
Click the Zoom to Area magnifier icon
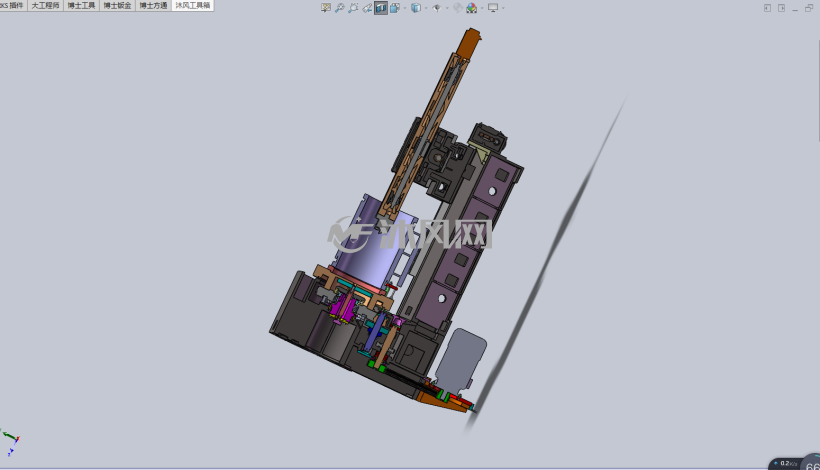353,8
